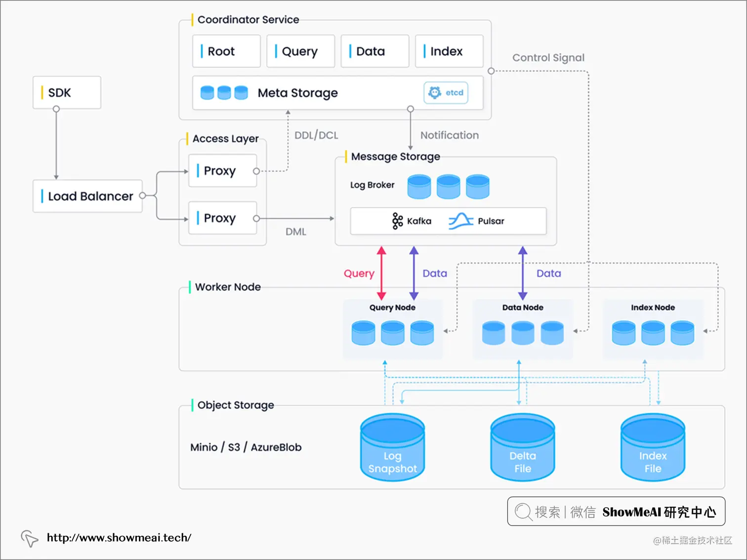Image resolution: width=747 pixels, height=560 pixels.
Task: Click the Meta Storage label
Action: [297, 93]
